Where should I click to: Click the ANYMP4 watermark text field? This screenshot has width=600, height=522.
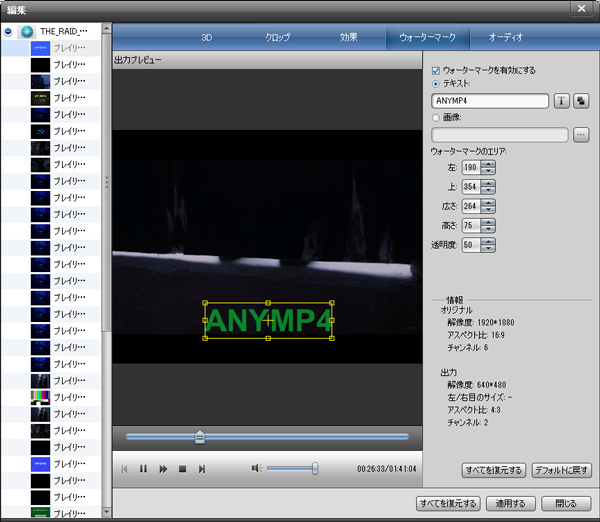[x=490, y=101]
